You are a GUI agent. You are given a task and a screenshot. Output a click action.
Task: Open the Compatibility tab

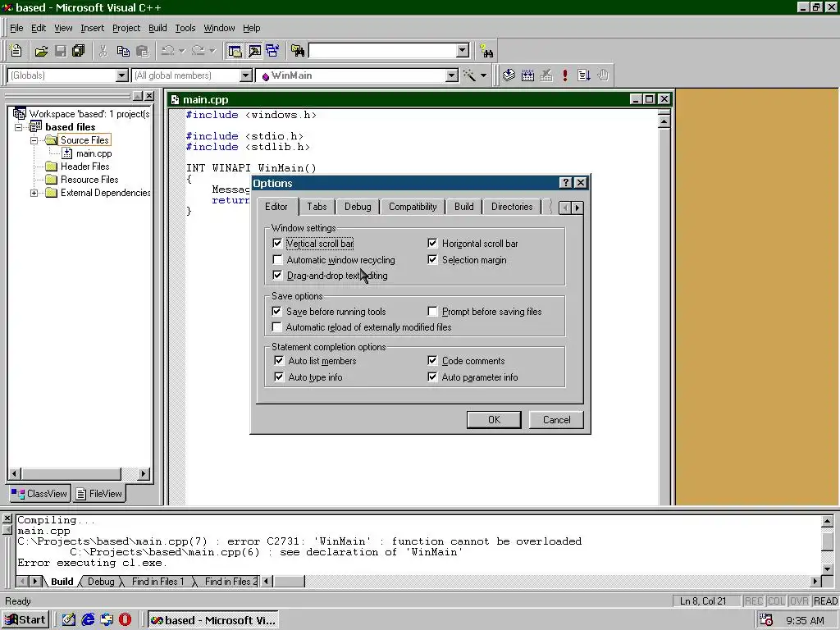413,207
